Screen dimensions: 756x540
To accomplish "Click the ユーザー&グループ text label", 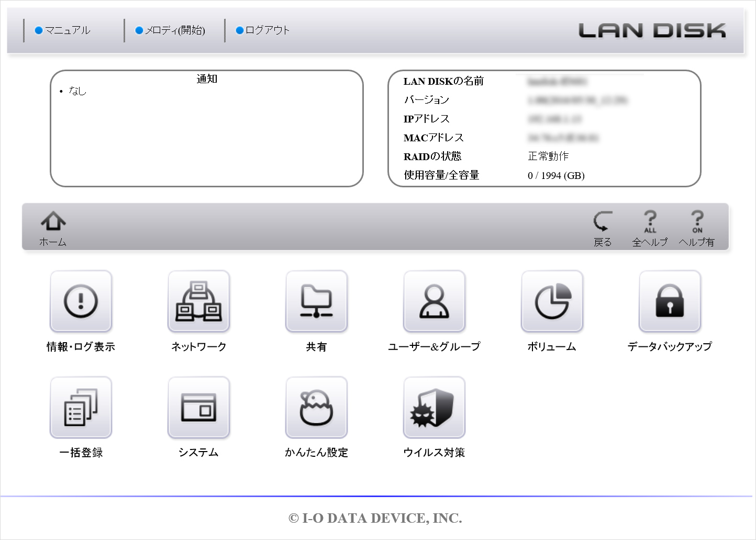I will 434,346.
